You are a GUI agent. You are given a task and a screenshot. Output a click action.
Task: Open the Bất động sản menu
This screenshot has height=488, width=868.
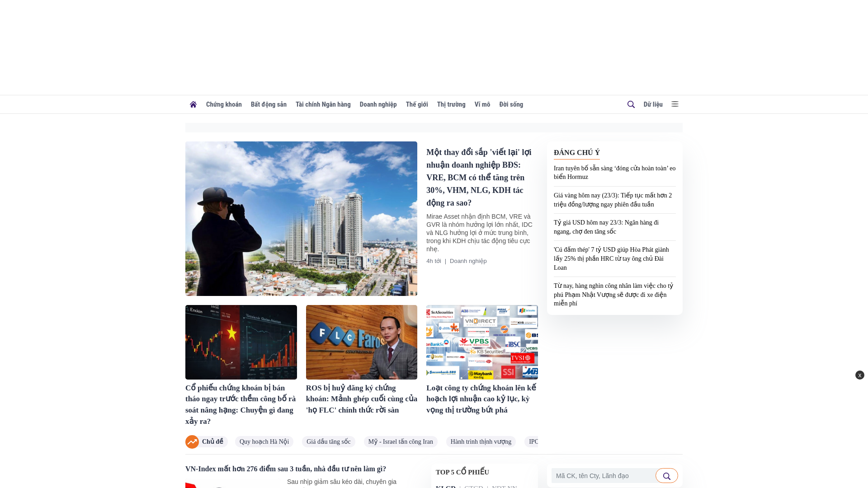click(269, 104)
